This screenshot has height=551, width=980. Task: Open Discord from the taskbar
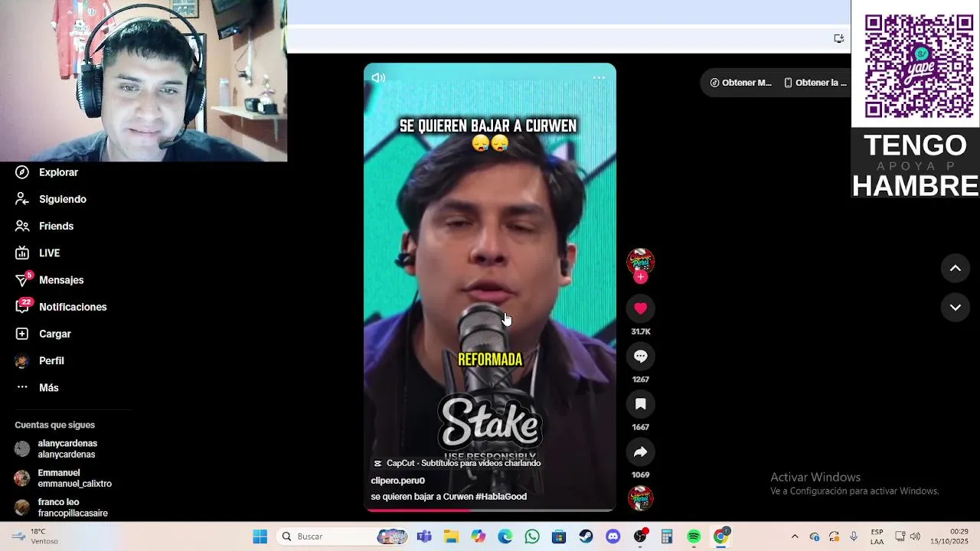pyautogui.click(x=612, y=536)
